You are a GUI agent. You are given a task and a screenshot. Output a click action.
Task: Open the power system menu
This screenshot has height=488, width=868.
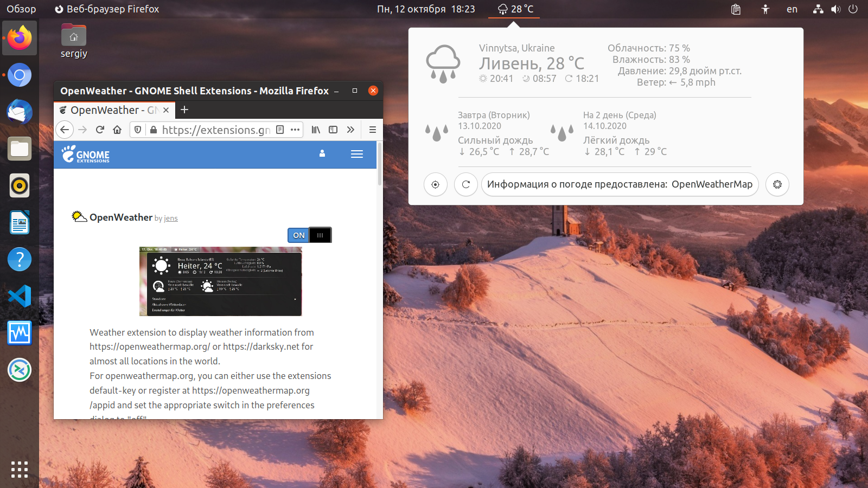[x=853, y=9]
